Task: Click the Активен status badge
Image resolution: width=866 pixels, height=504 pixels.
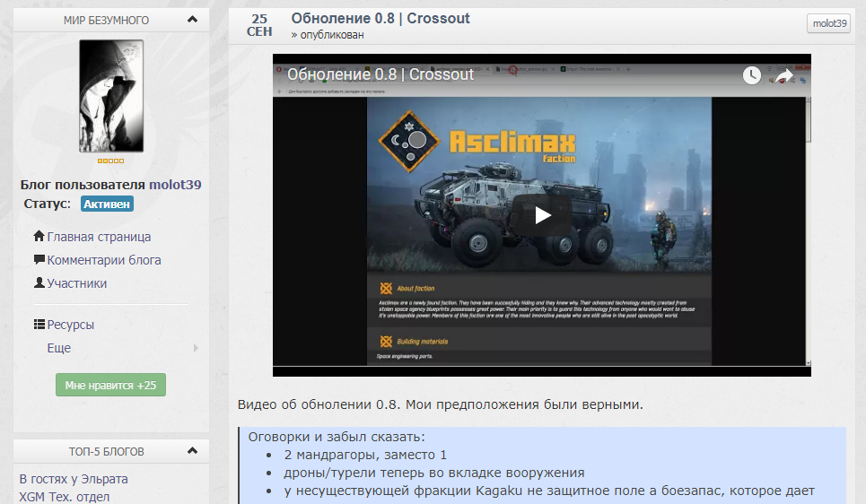Action: pos(107,204)
